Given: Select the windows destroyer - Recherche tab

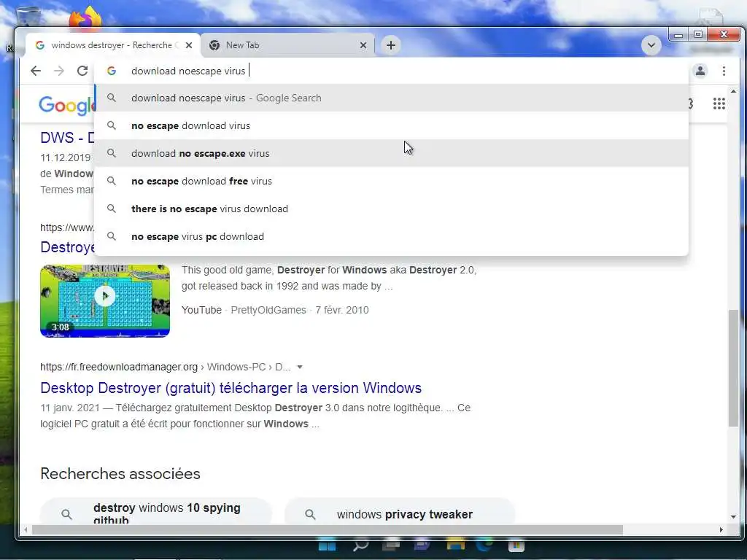Looking at the screenshot, I should (112, 45).
